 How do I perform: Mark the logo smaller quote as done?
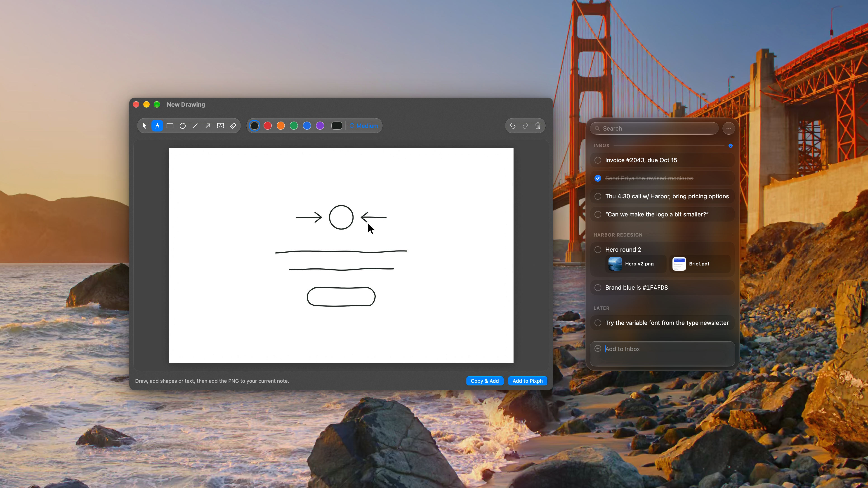[598, 214]
